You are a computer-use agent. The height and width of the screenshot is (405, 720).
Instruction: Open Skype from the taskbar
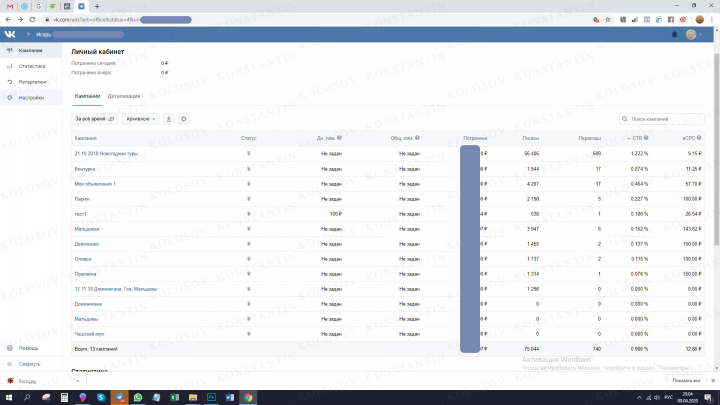[101, 398]
